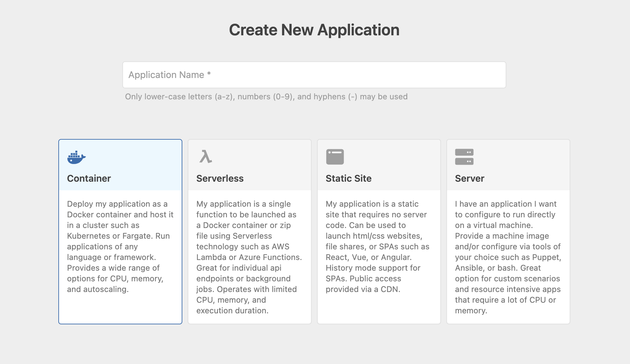Screen dimensions: 630x364
Task: Click the browser window icon on the Static Site card
Action: (x=335, y=156)
